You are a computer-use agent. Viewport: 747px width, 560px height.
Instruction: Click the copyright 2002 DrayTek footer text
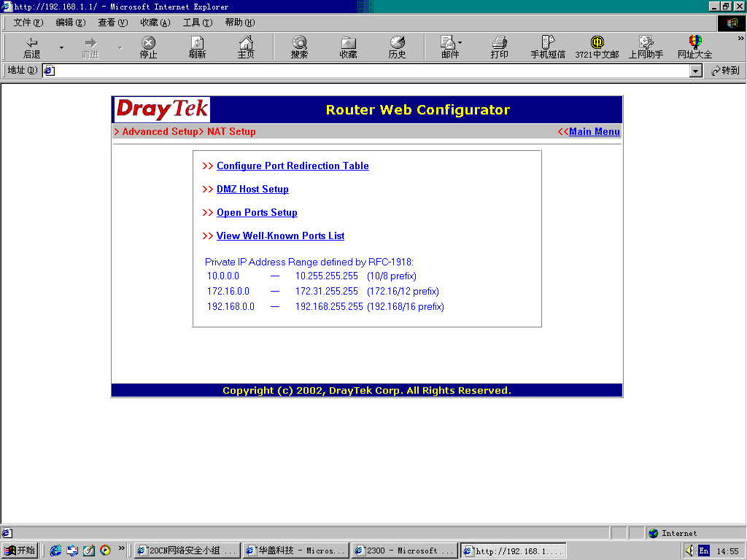click(x=367, y=391)
